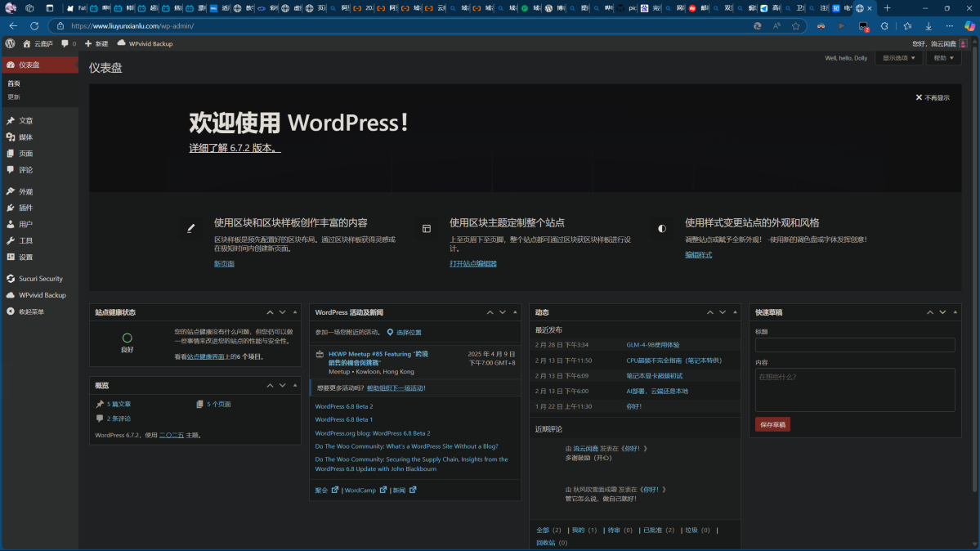
Task: Move the 动态 panel down
Action: coord(722,312)
